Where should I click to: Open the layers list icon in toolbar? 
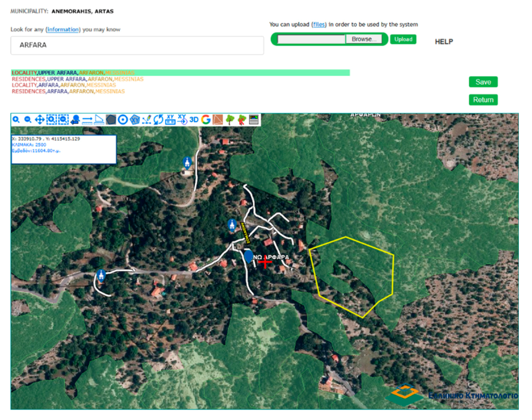pos(254,120)
